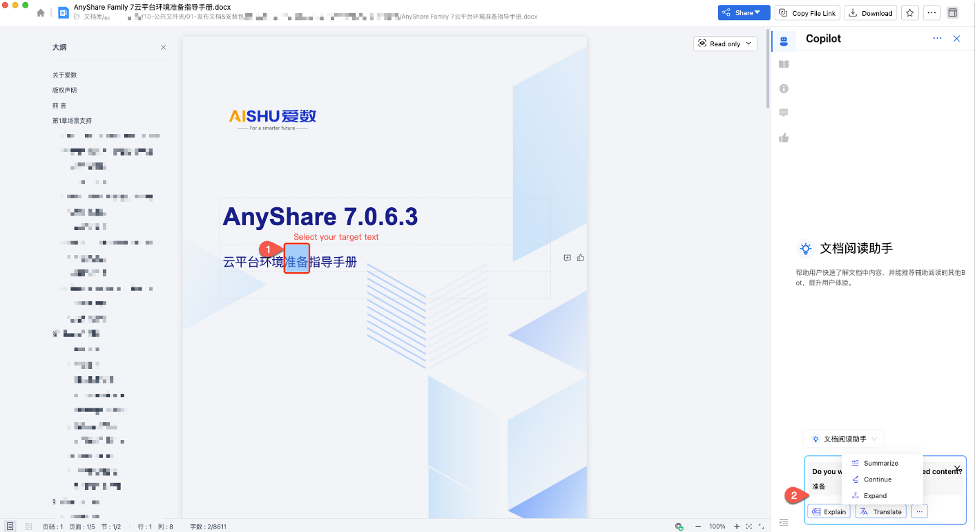The image size is (976, 532).
Task: Click zoom in plus icon in status bar
Action: click(x=734, y=526)
